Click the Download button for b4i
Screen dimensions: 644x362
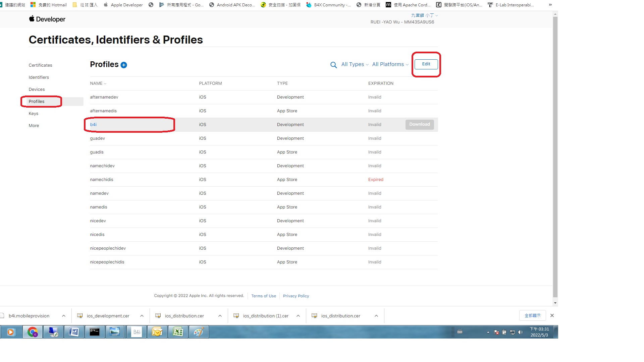coord(419,124)
